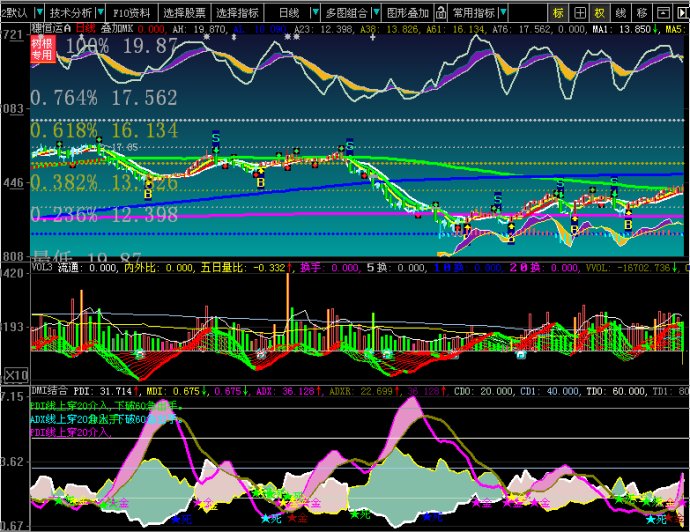
Task: Click the grid 田 layout icon
Action: click(580, 13)
